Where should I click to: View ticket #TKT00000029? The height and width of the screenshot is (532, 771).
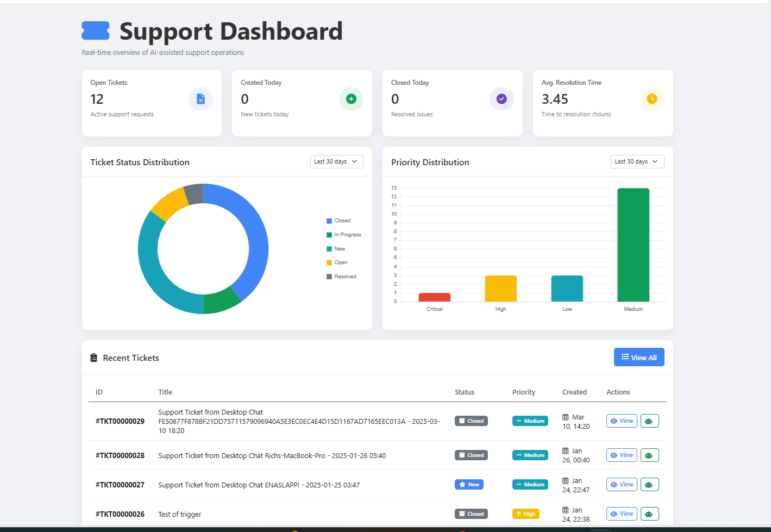[622, 421]
